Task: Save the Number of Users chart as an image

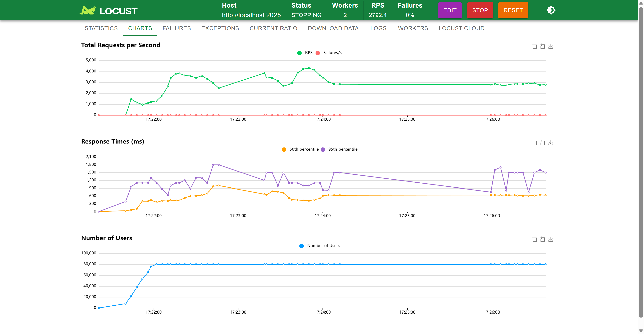Action: tap(550, 239)
